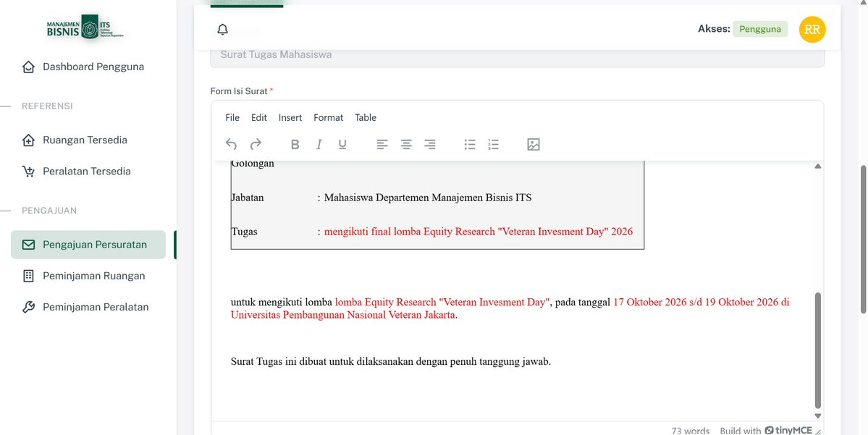Image resolution: width=868 pixels, height=435 pixels.
Task: Click the home icon beside Dashboard Pengguna
Action: (x=28, y=67)
